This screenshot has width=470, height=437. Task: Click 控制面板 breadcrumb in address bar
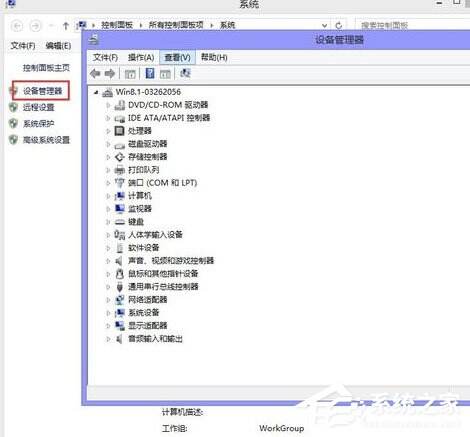[117, 25]
